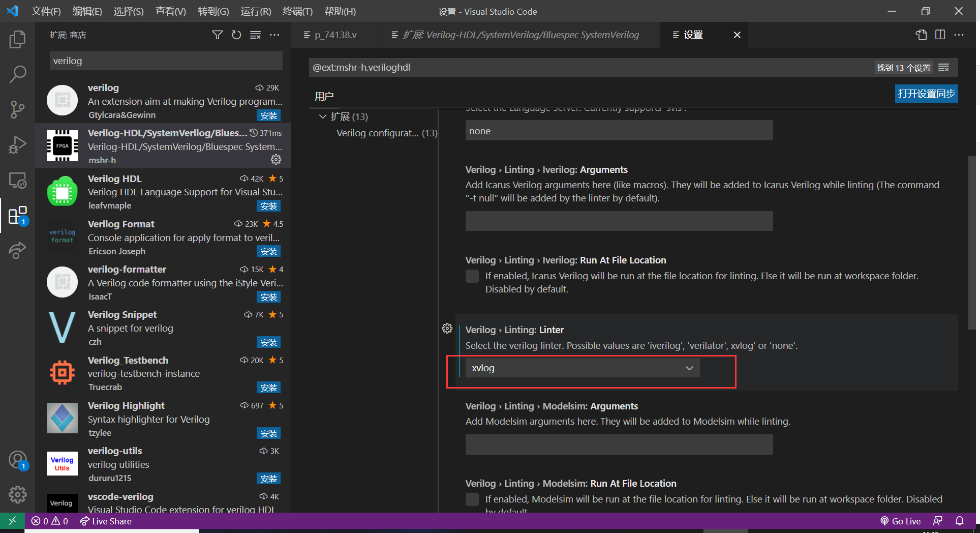This screenshot has height=533, width=980.
Task: Open gear for Linting Linter setting
Action: (x=447, y=329)
